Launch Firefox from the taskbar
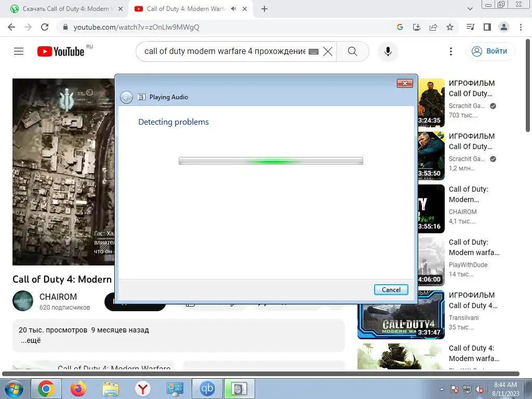532x399 pixels. 78,389
